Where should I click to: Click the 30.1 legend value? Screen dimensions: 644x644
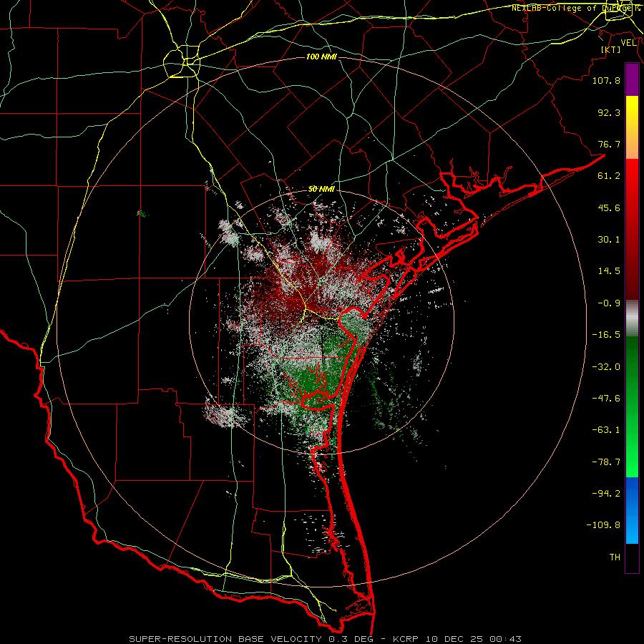pyautogui.click(x=609, y=240)
